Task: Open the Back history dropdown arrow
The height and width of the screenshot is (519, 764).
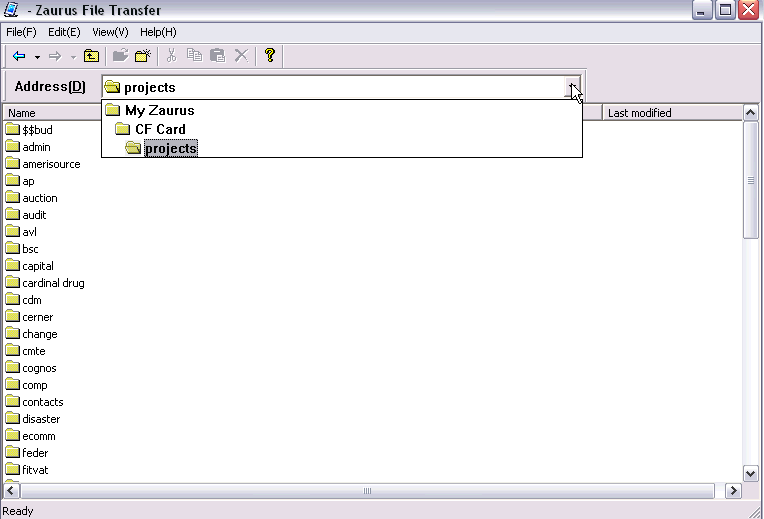Action: [37, 56]
